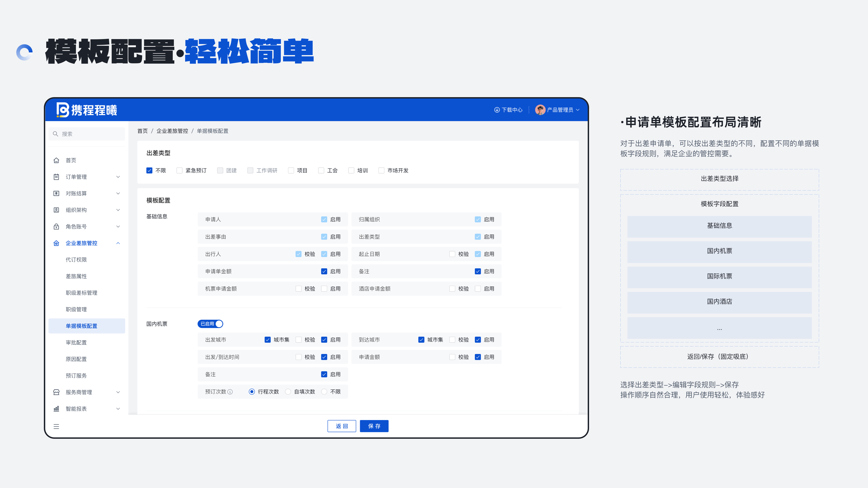This screenshot has width=868, height=488.
Task: Check the 紧急预订 trip type checkbox
Action: click(180, 170)
